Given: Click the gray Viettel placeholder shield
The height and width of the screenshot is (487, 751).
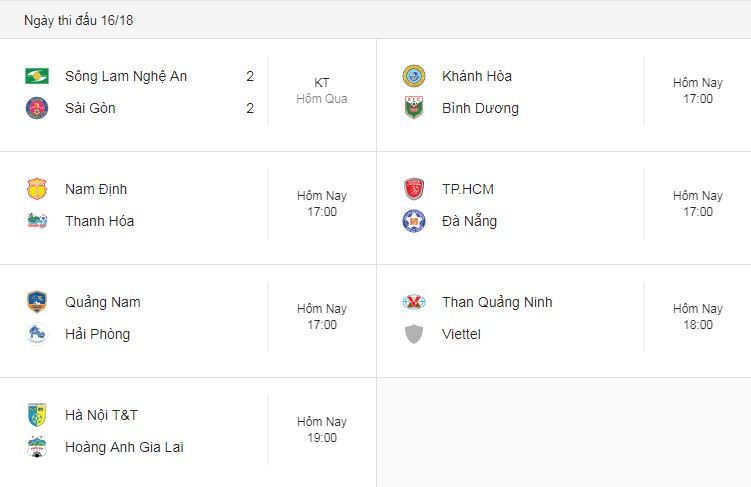Looking at the screenshot, I should [414, 334].
